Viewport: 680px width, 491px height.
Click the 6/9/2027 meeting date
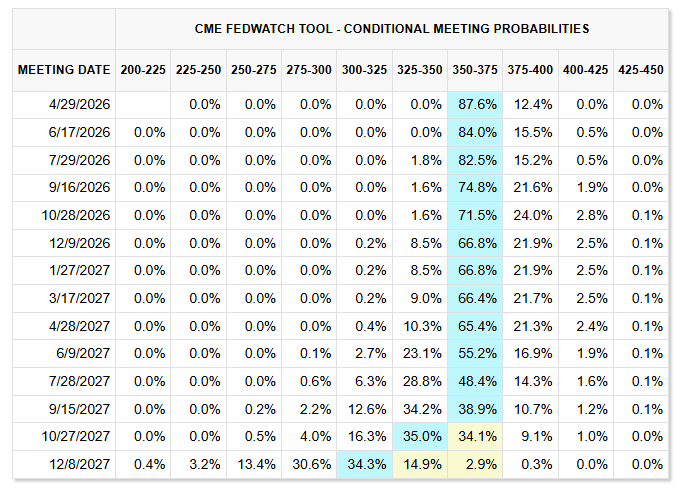tap(81, 354)
